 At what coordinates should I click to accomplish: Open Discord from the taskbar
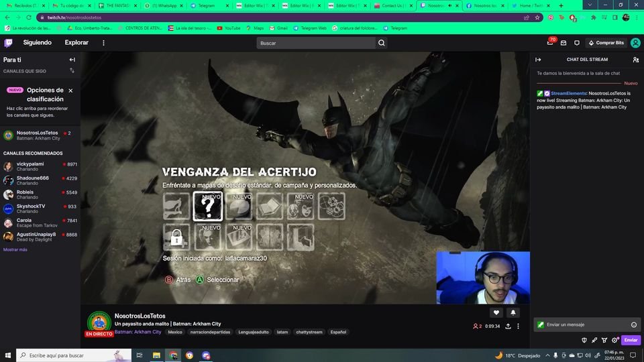(x=206, y=355)
